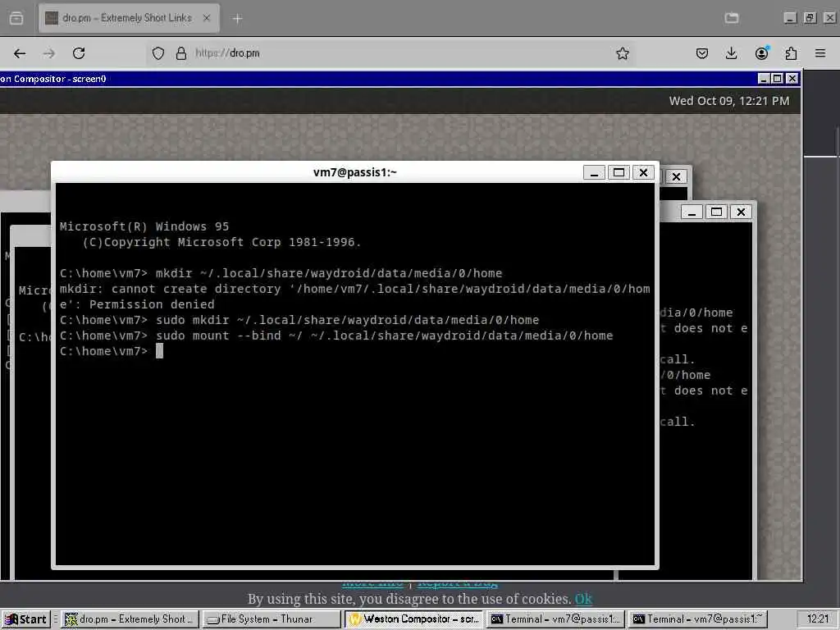The image size is (840, 630).
Task: Select the dro.pm – Extremely Short Links tab
Action: [129, 18]
